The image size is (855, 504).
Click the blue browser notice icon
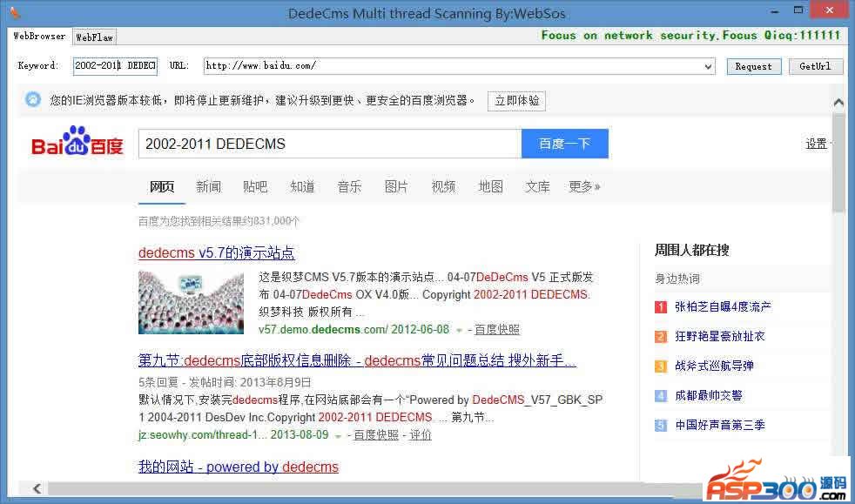click(x=32, y=100)
